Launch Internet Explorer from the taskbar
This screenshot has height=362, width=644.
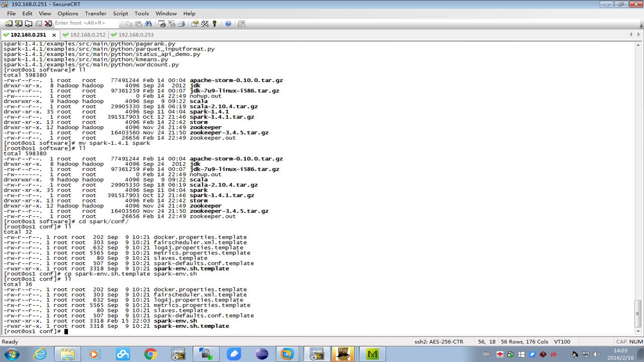coord(40,354)
